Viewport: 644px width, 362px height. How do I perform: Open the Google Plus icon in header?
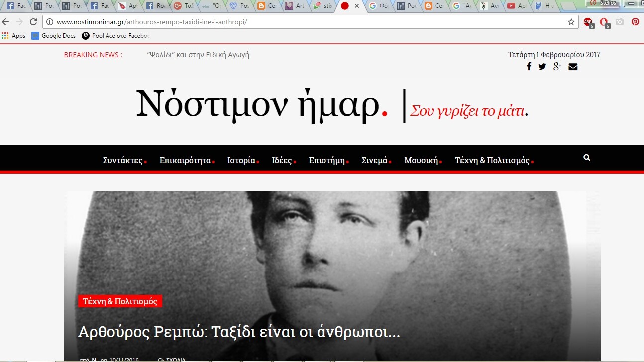557,67
